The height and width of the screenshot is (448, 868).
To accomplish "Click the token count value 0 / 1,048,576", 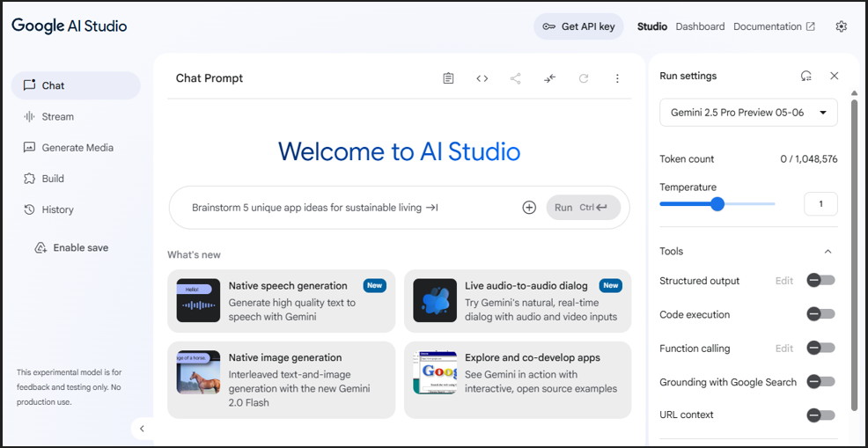I will click(x=809, y=159).
